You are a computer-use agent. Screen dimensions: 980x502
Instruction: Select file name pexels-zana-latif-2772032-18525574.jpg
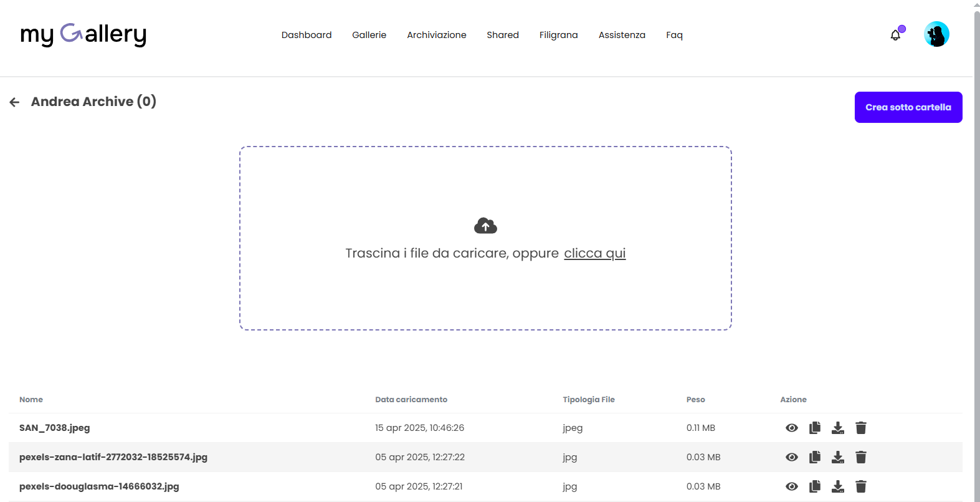click(x=113, y=457)
